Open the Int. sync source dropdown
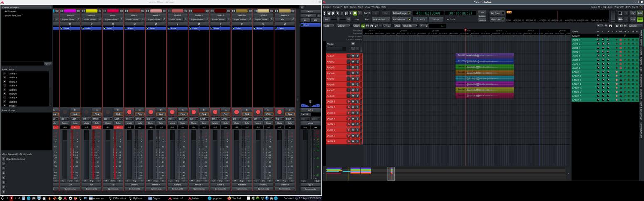Viewport: 644px width, 201px height. pyautogui.click(x=326, y=20)
